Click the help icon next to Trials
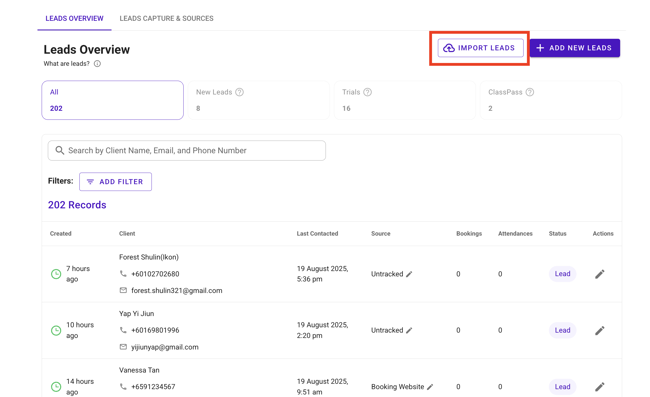The image size is (650, 397). (x=367, y=92)
